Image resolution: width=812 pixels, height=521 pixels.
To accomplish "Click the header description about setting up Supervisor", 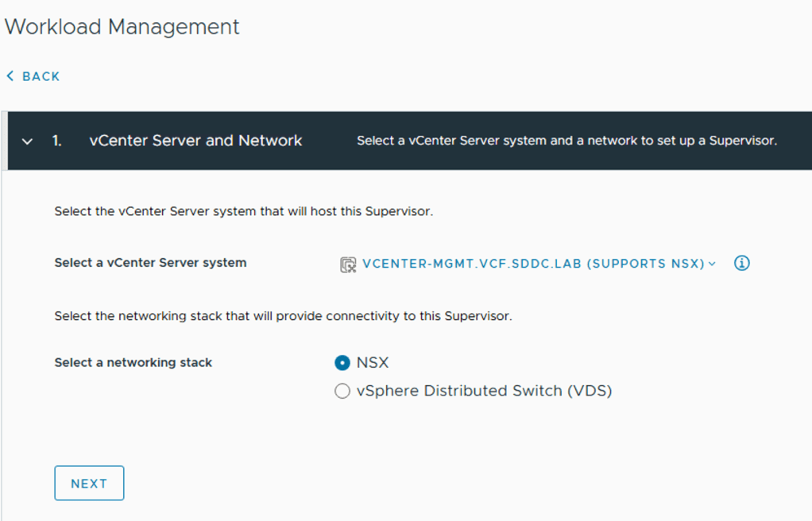I will (x=566, y=141).
